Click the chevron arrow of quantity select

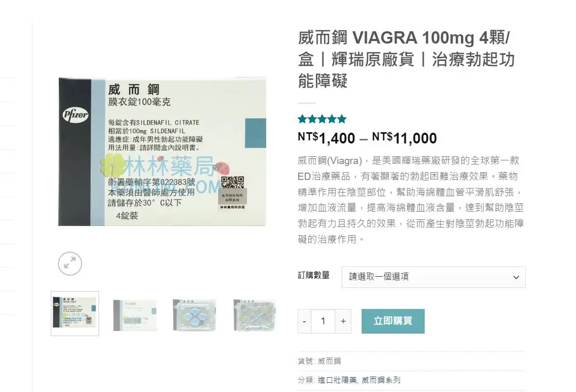(516, 277)
